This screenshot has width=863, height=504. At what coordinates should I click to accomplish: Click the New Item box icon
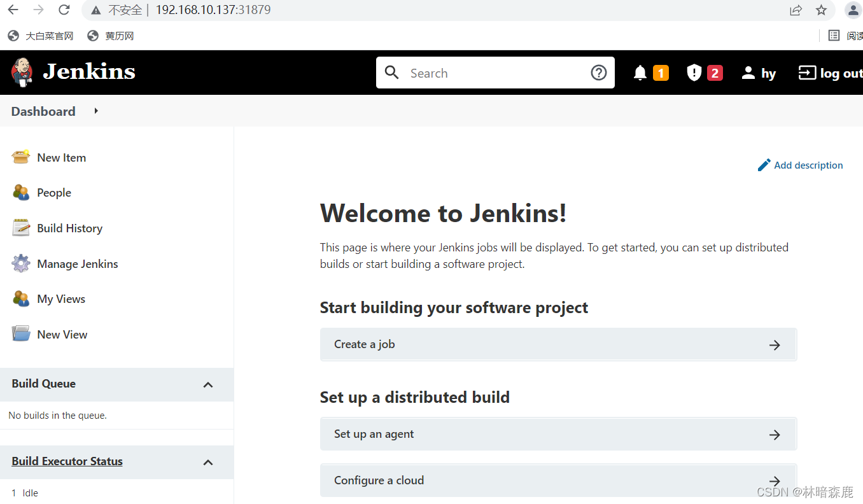click(x=21, y=157)
